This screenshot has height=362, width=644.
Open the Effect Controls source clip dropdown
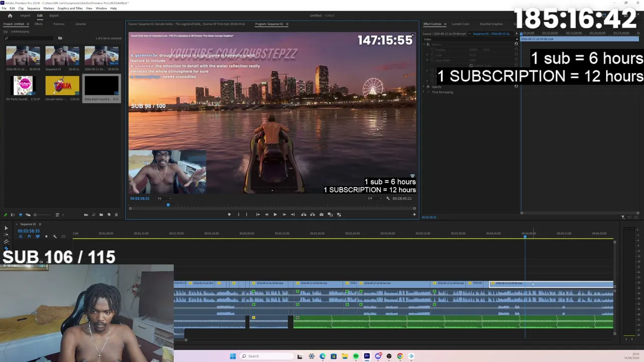coord(470,34)
